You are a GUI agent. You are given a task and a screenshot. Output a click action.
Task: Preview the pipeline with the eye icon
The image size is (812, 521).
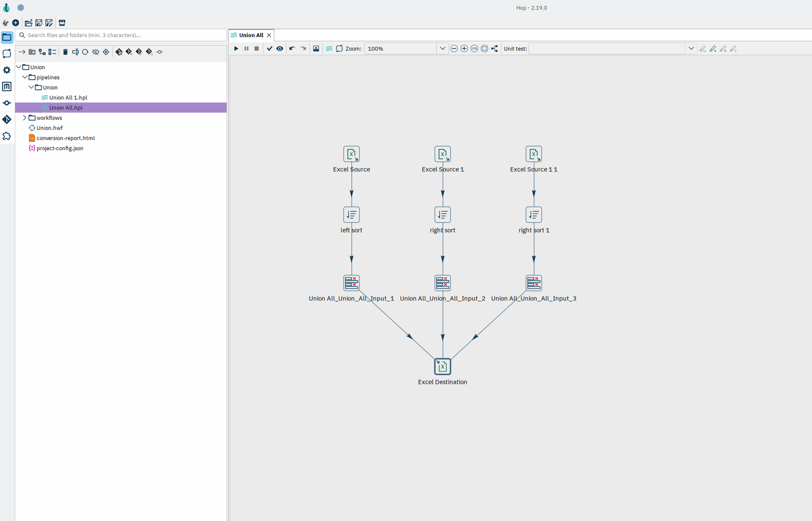pyautogui.click(x=280, y=49)
